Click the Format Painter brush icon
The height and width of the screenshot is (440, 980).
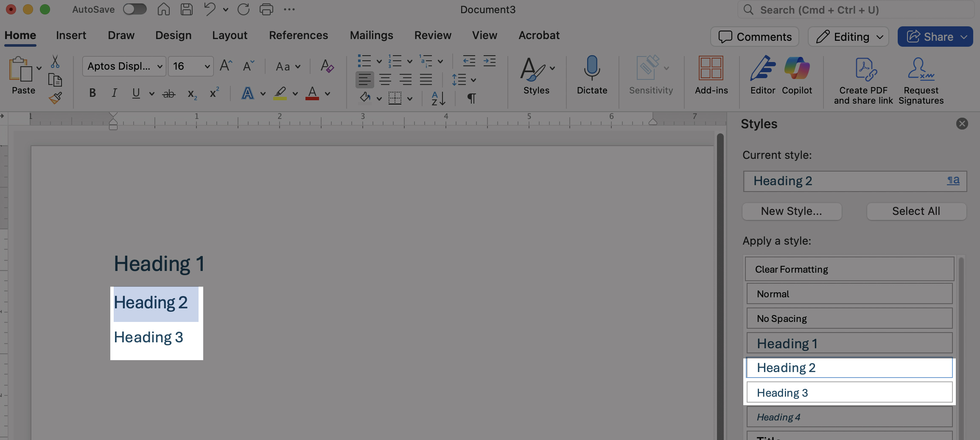(x=55, y=99)
